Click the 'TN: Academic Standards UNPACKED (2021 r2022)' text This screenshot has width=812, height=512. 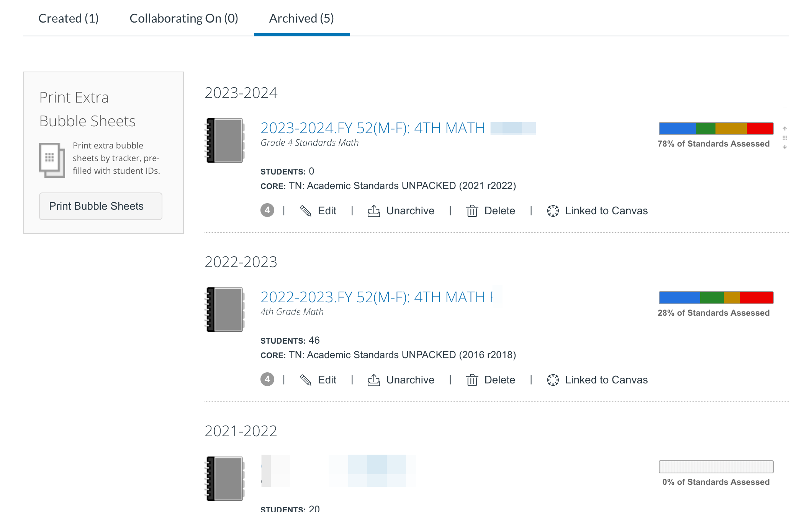coord(402,186)
